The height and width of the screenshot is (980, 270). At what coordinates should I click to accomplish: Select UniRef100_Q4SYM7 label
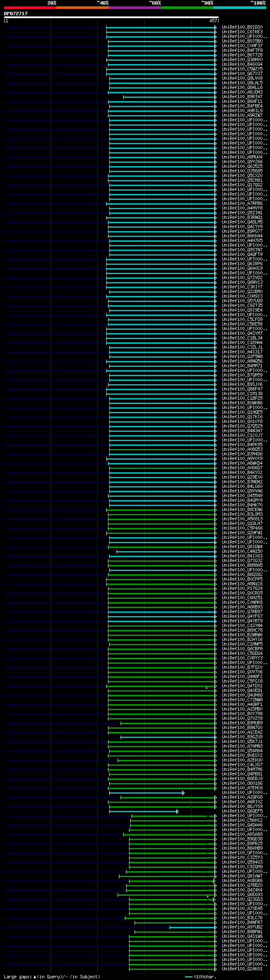coord(242,334)
